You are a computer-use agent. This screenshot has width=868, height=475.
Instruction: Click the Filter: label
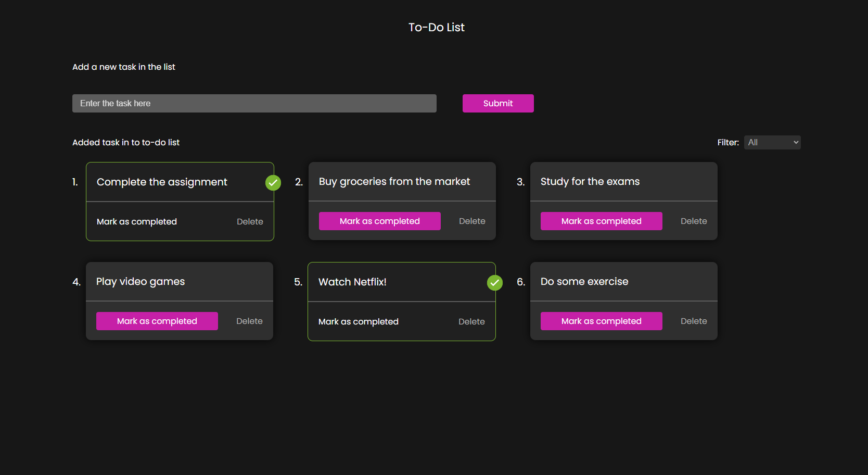point(728,142)
